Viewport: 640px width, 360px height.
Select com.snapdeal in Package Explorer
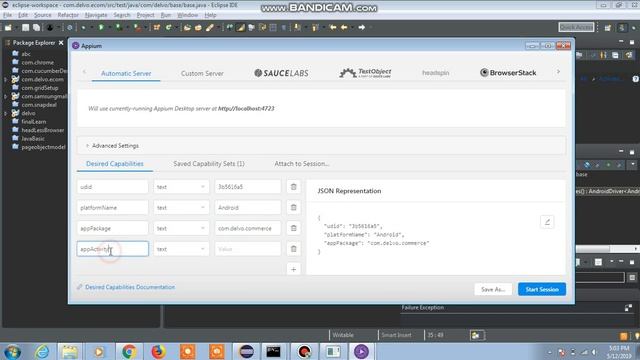point(39,105)
